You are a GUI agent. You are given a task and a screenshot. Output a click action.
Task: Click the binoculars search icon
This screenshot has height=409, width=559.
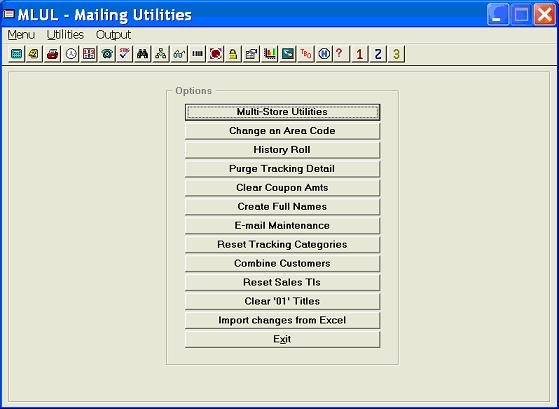click(x=143, y=54)
